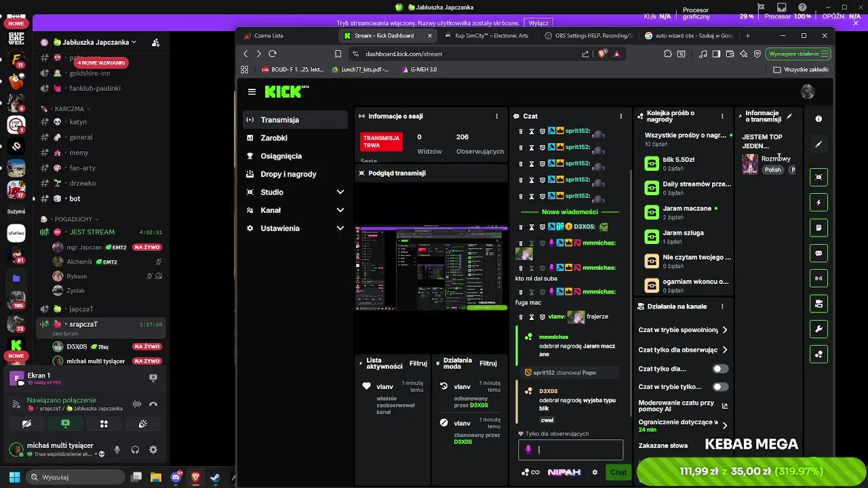Open File Explorer from taskbar
Viewport: 868px width, 488px height.
pos(156,477)
